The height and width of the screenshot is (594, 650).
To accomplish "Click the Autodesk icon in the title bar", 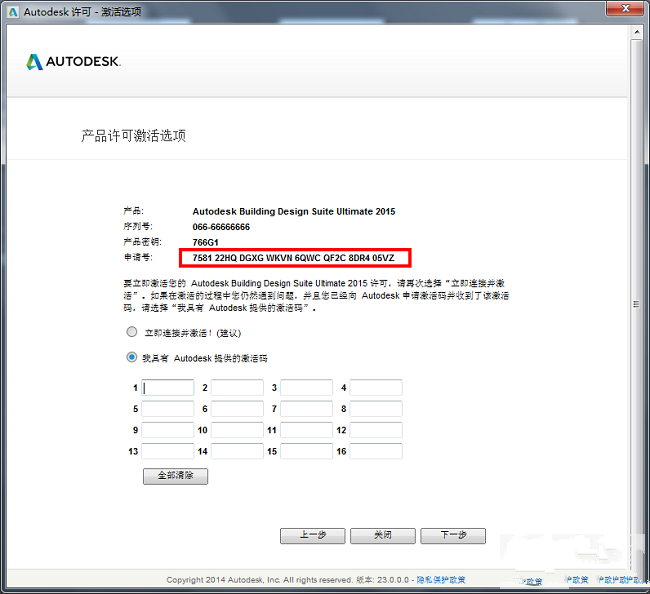I will point(13,12).
